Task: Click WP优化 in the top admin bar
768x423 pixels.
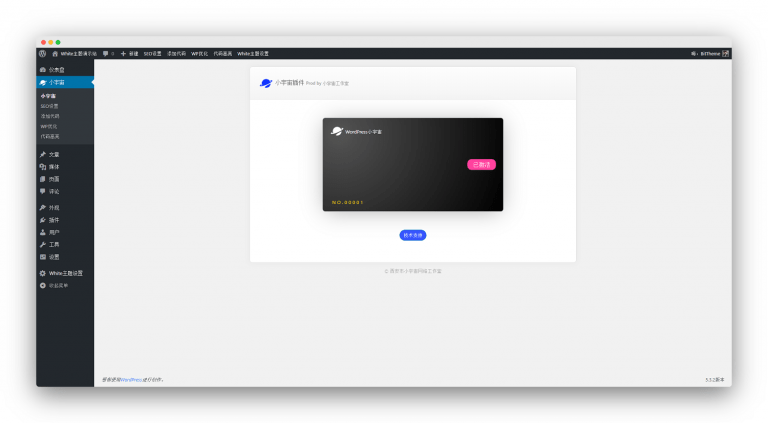Action: click(199, 53)
